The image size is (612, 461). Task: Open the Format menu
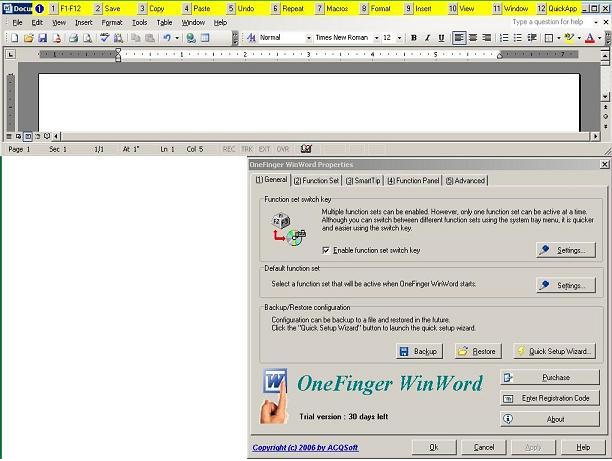[112, 23]
